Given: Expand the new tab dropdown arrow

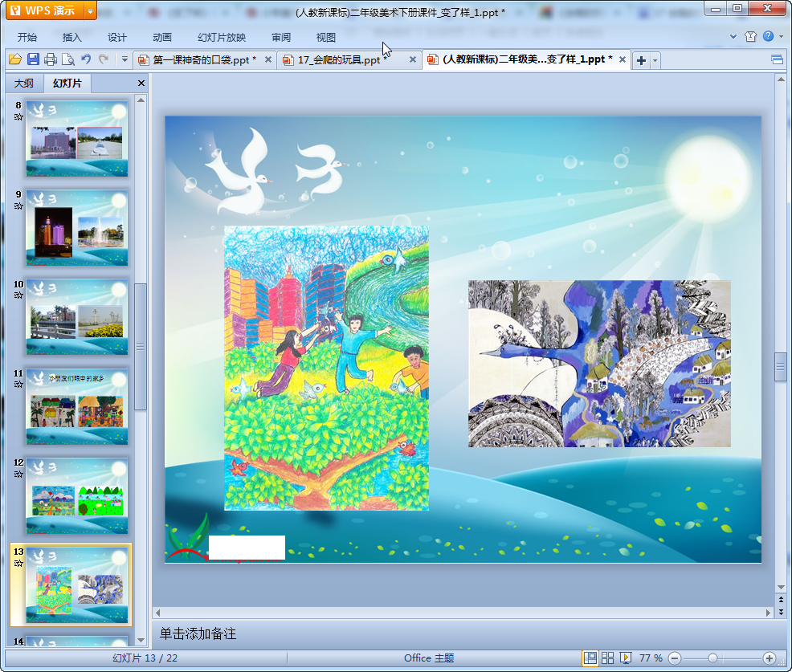Looking at the screenshot, I should pos(655,60).
